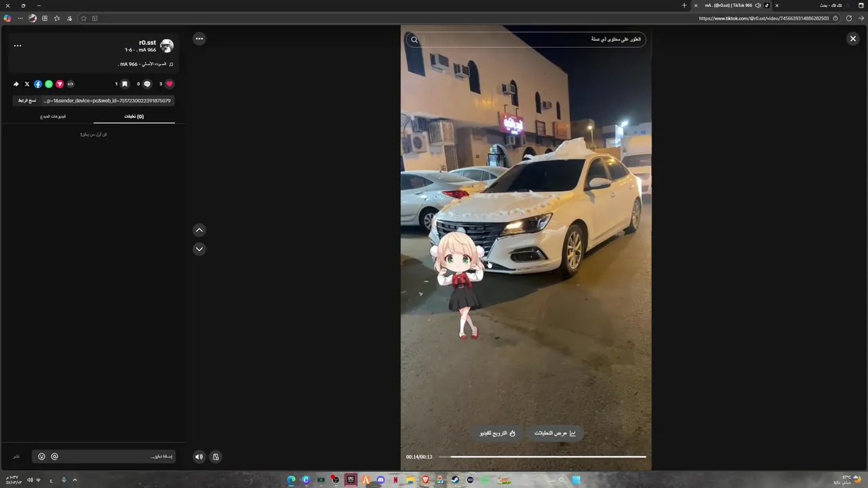Open the browser settings three-dot menu
The image size is (868, 488).
tap(20, 18)
